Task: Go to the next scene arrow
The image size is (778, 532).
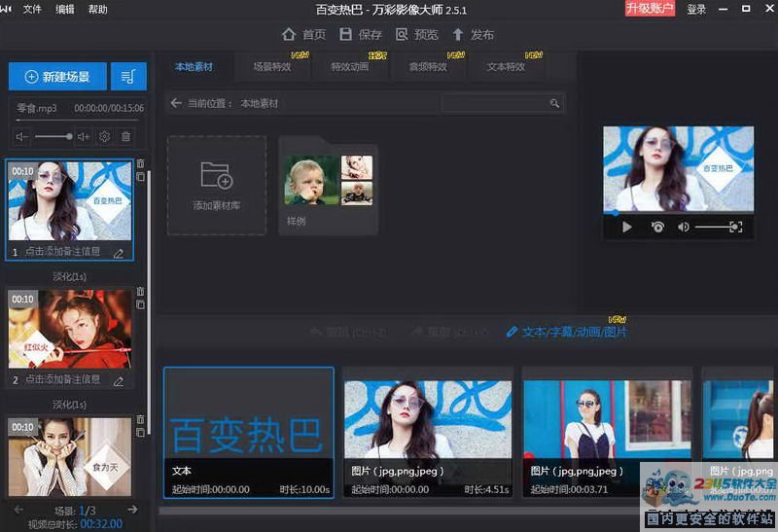Action: click(132, 510)
